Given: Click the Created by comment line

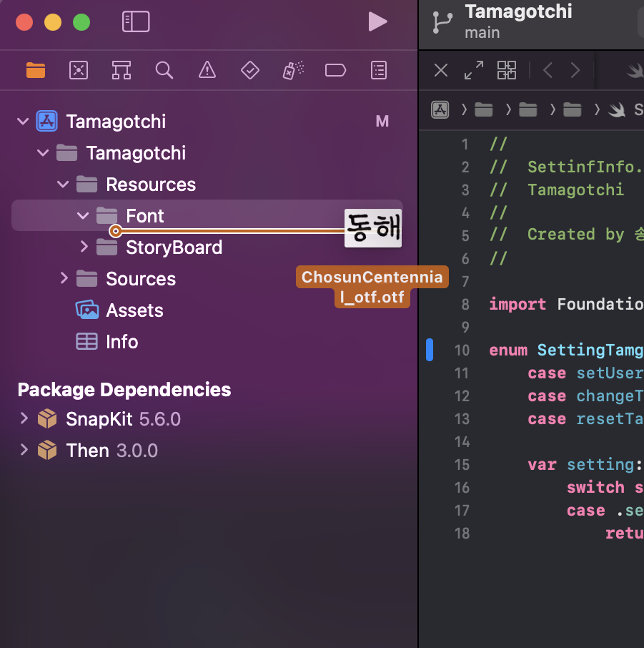Looking at the screenshot, I should [x=566, y=235].
